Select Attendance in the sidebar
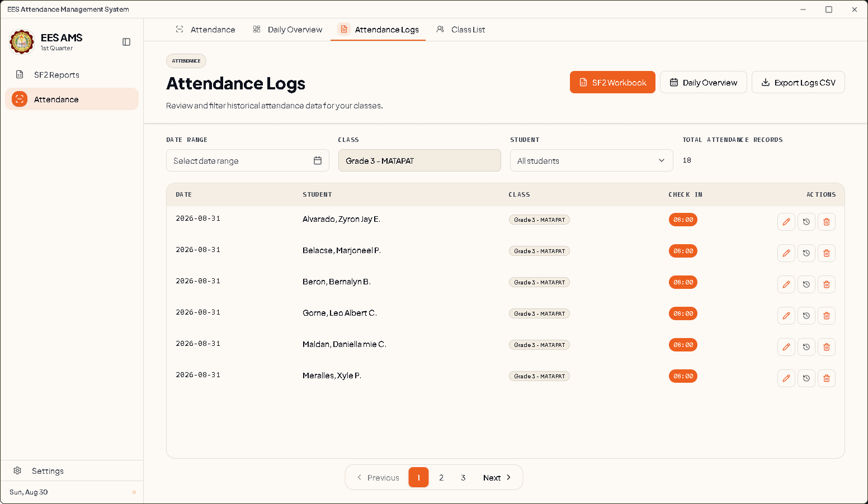This screenshot has height=504, width=868. pos(72,99)
